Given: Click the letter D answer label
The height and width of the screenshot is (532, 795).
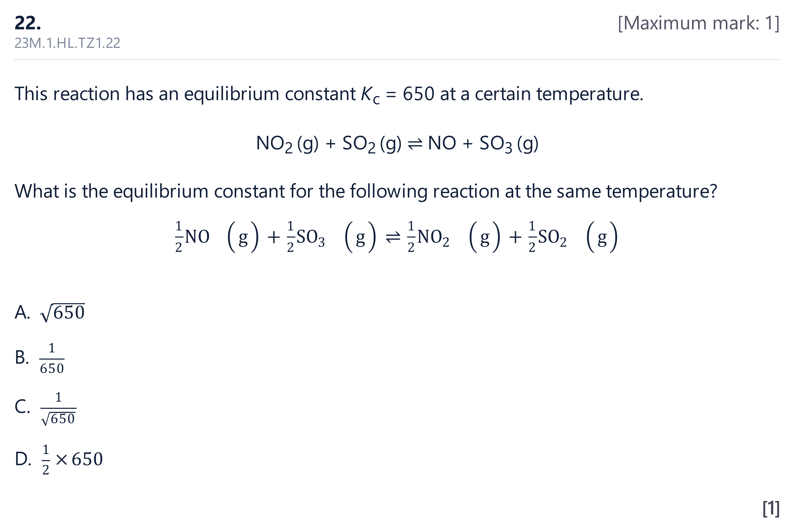Looking at the screenshot, I should [x=23, y=459].
